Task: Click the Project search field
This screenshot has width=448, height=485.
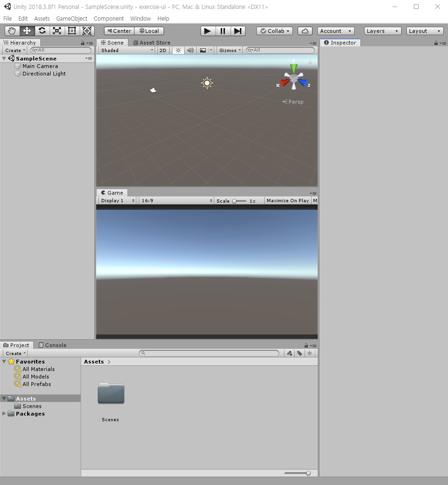Action: tap(209, 353)
